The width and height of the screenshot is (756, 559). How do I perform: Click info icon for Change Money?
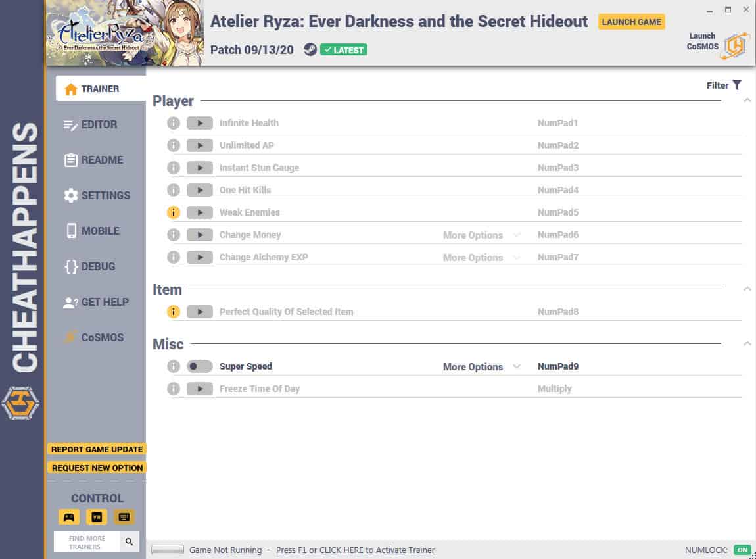tap(174, 235)
